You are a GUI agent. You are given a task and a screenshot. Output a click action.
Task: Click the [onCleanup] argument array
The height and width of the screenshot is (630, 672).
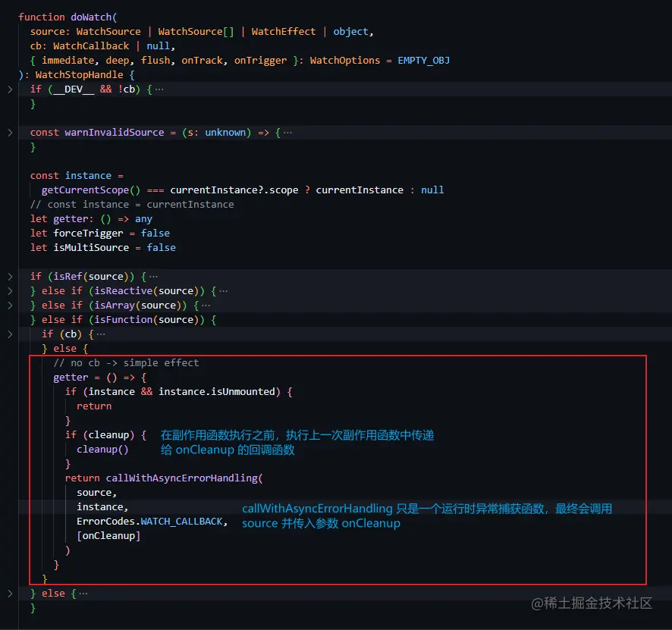tap(108, 536)
